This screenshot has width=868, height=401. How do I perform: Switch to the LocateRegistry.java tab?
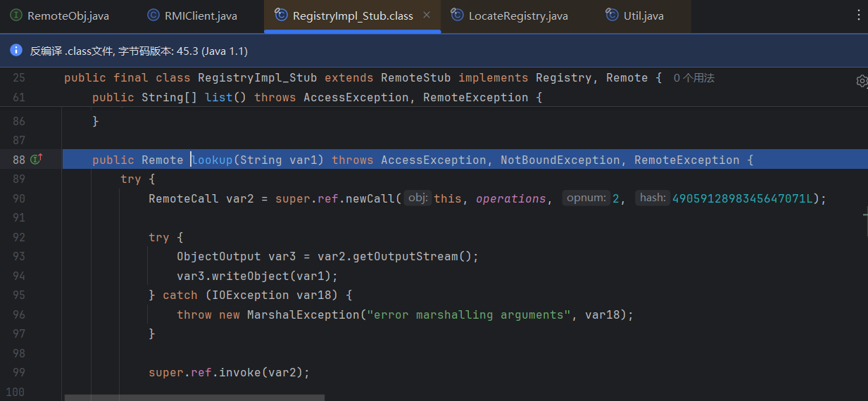click(517, 15)
